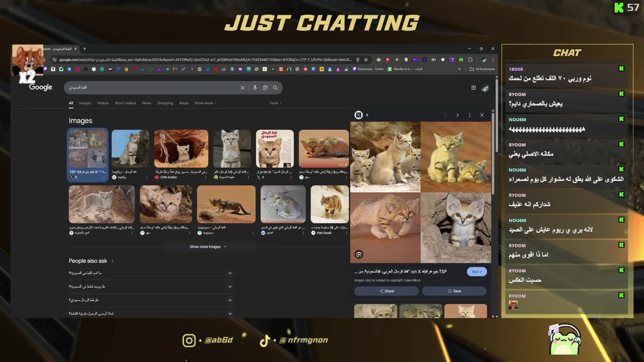Click the Share button

click(x=387, y=291)
